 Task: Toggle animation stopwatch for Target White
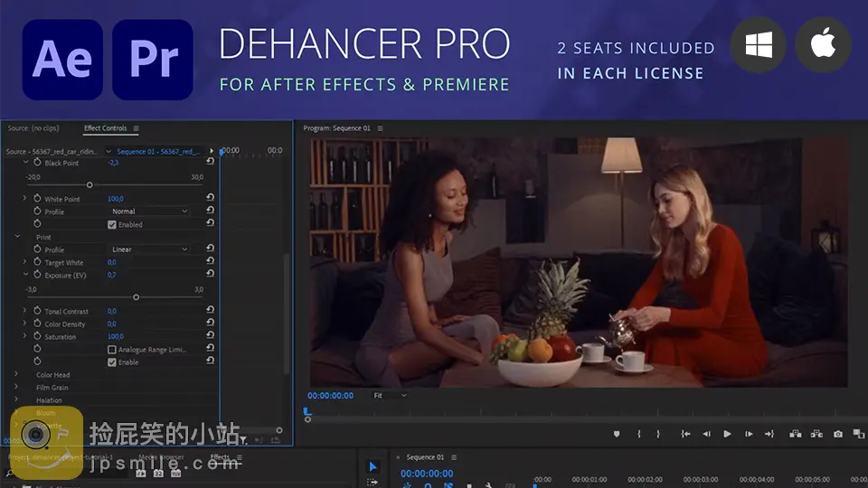click(37, 262)
